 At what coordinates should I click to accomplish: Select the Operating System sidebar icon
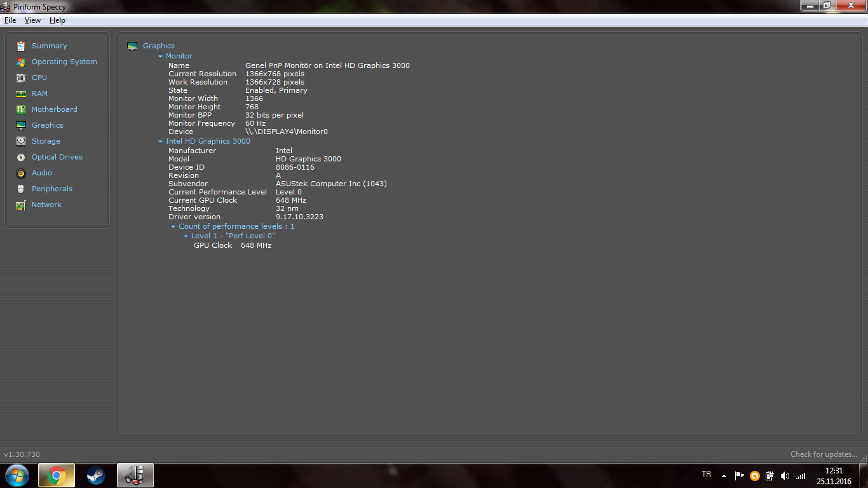[x=21, y=62]
